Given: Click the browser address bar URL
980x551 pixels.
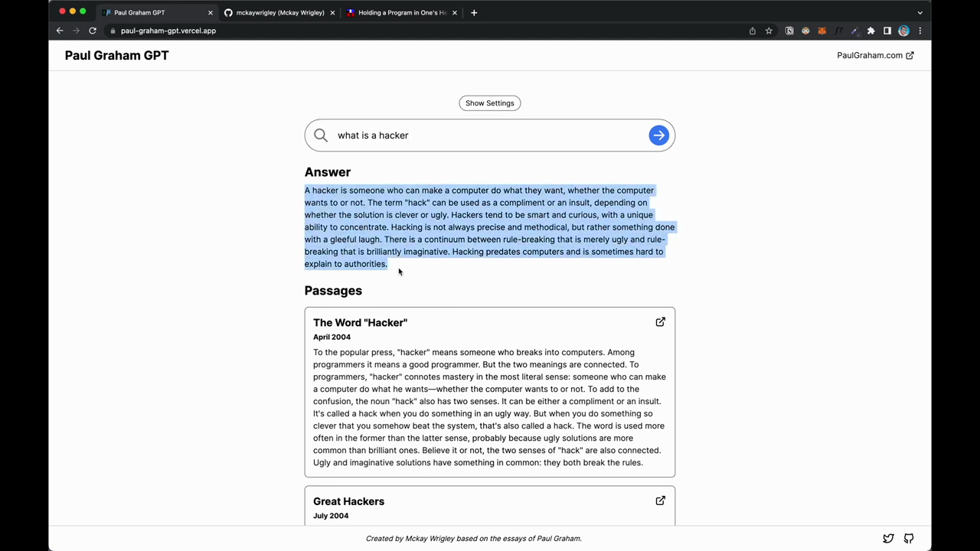Looking at the screenshot, I should pos(168,31).
